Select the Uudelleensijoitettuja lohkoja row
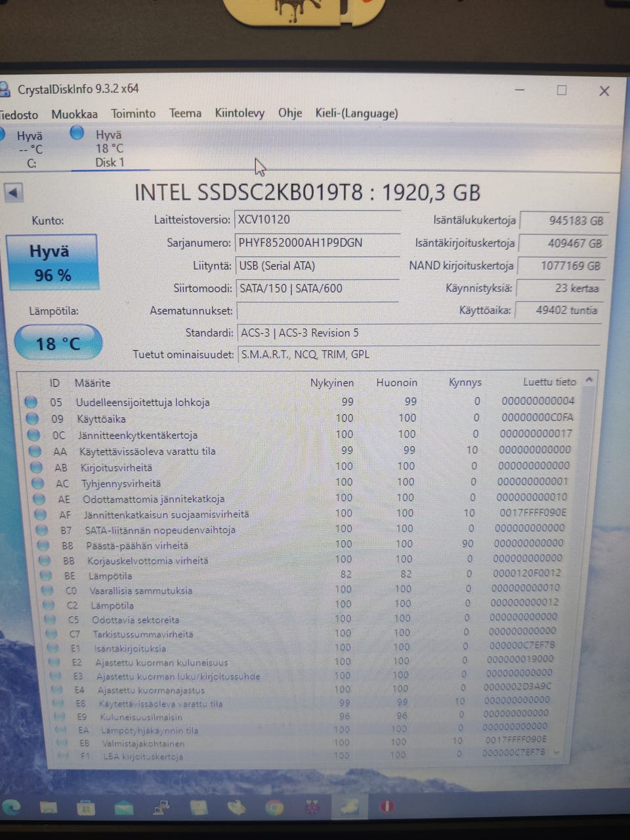Image resolution: width=630 pixels, height=840 pixels. (301, 402)
